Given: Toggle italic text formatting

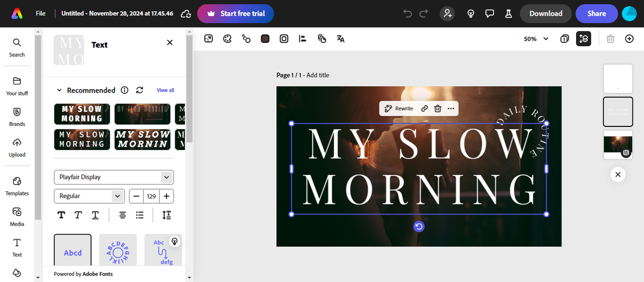Looking at the screenshot, I should click(x=78, y=215).
